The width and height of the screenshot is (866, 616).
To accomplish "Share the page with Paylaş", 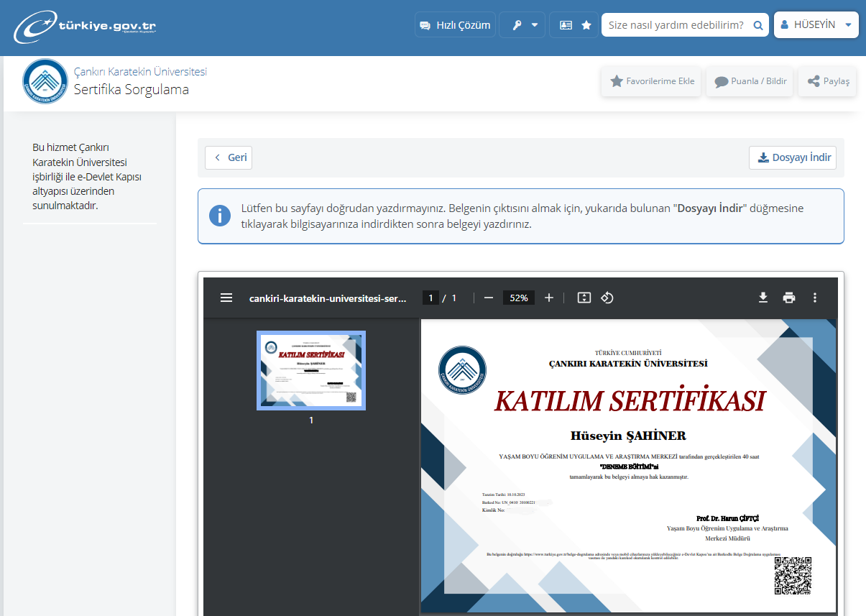I will pos(827,81).
